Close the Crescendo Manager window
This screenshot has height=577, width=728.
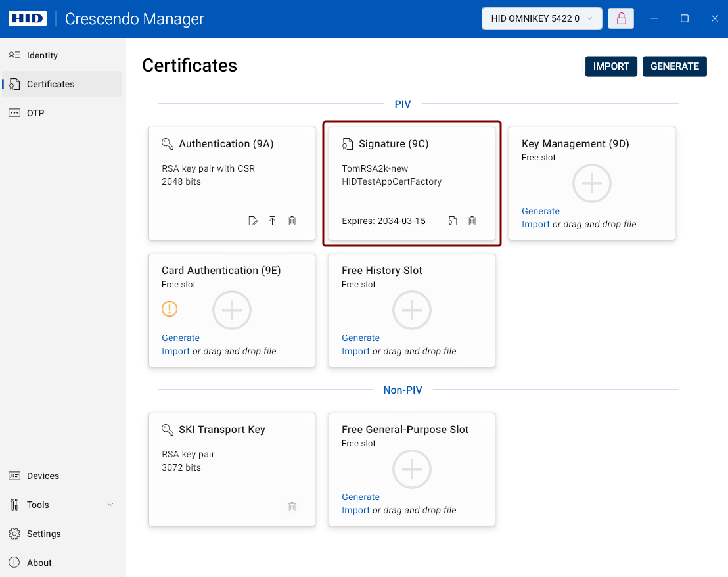coord(715,18)
